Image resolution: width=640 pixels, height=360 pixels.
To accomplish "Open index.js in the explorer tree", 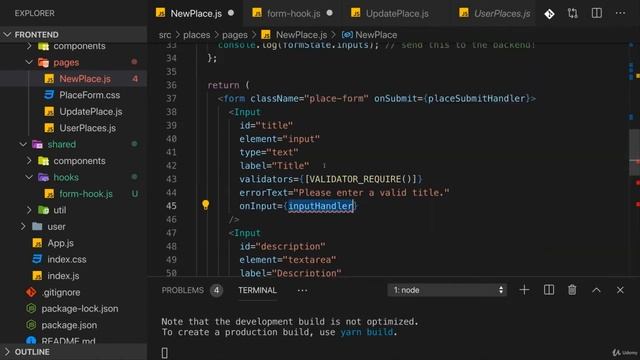I will (x=63, y=276).
